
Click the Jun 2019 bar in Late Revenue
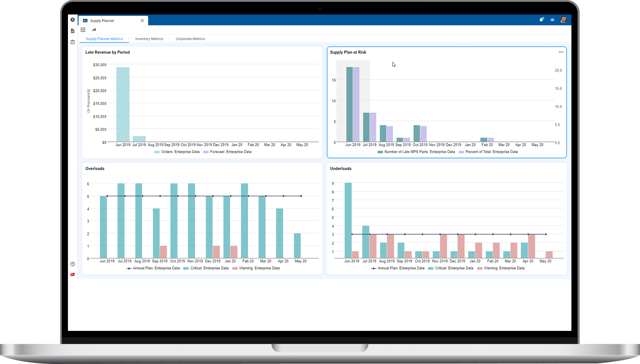pos(123,105)
